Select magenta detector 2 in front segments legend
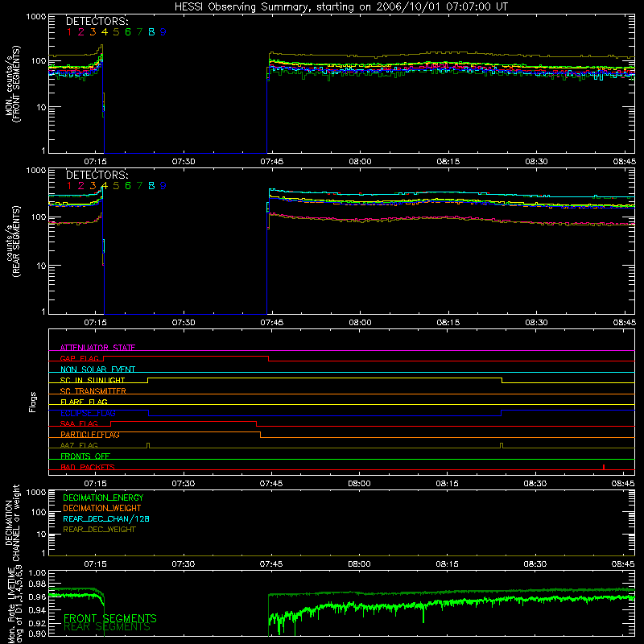Screen dimensions: 644x644 tap(81, 32)
